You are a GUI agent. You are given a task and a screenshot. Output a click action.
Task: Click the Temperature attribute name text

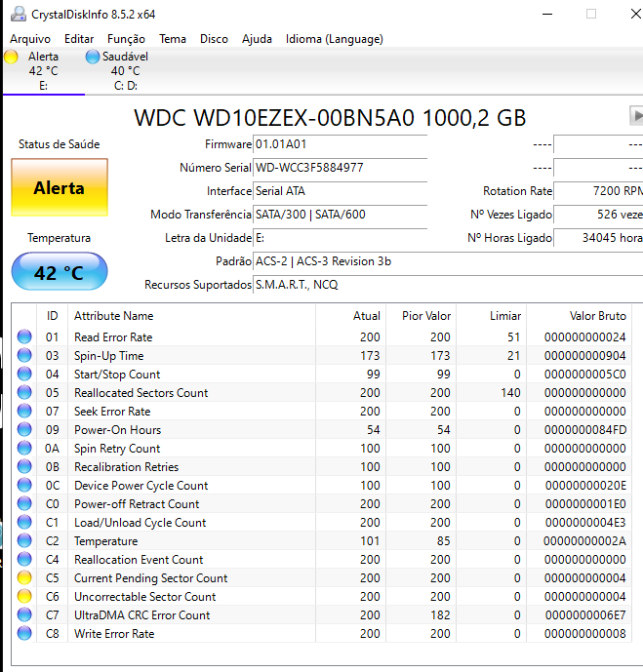tap(106, 541)
